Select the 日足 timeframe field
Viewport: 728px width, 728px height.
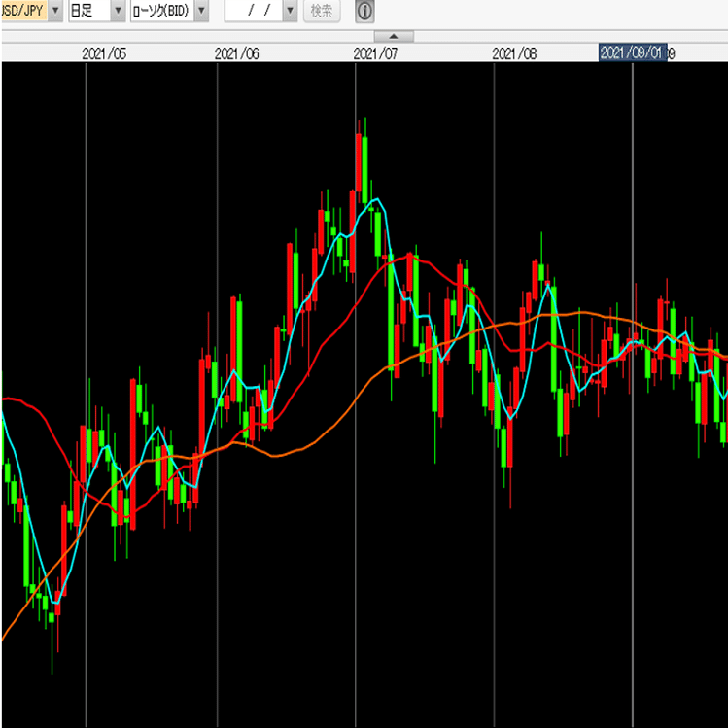[x=90, y=11]
